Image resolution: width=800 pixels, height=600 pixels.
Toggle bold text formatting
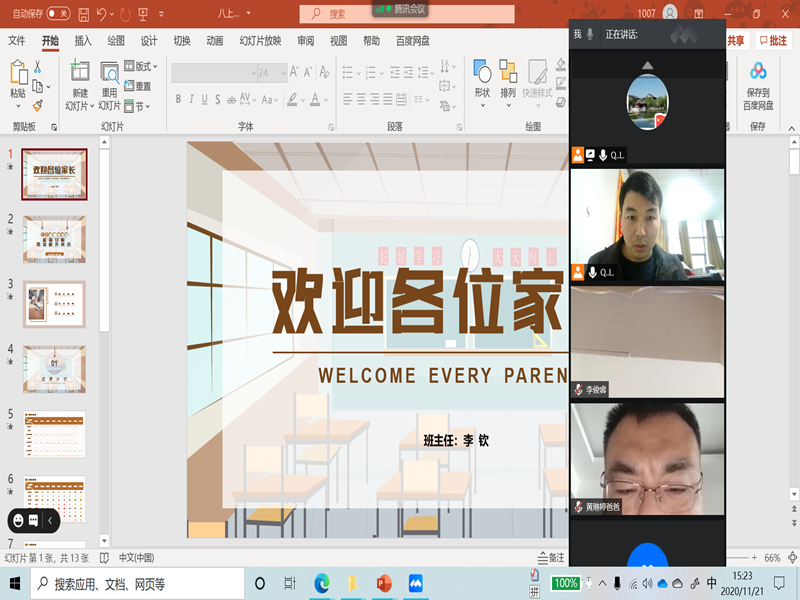(178, 99)
